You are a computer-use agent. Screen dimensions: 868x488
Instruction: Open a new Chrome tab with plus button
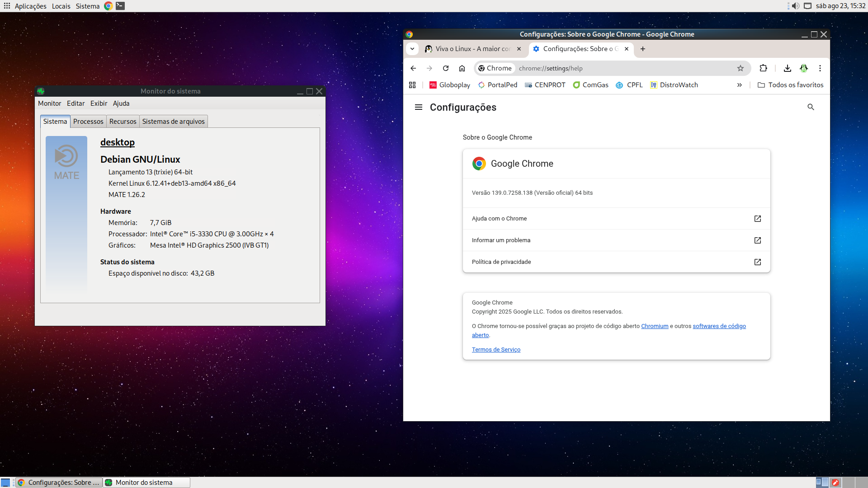(x=643, y=49)
